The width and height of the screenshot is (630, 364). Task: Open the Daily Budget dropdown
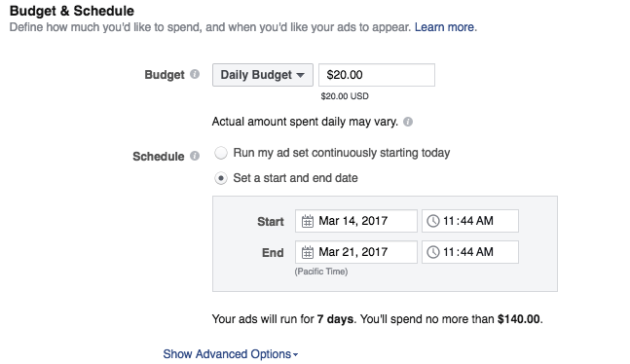[x=263, y=75]
